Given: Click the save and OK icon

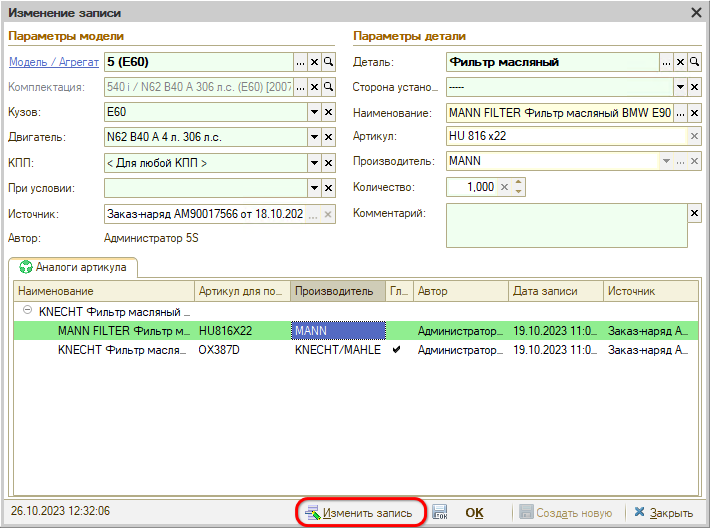Looking at the screenshot, I should 440,512.
